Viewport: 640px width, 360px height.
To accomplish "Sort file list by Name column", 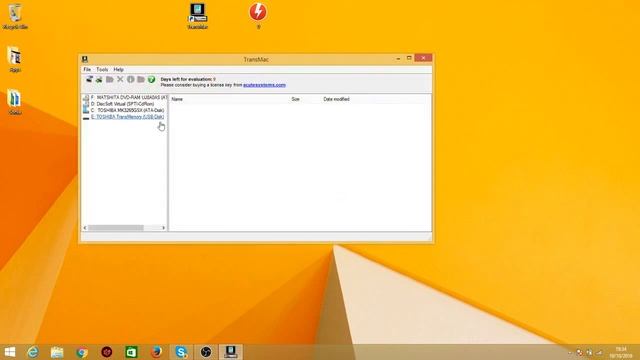I will 177,99.
